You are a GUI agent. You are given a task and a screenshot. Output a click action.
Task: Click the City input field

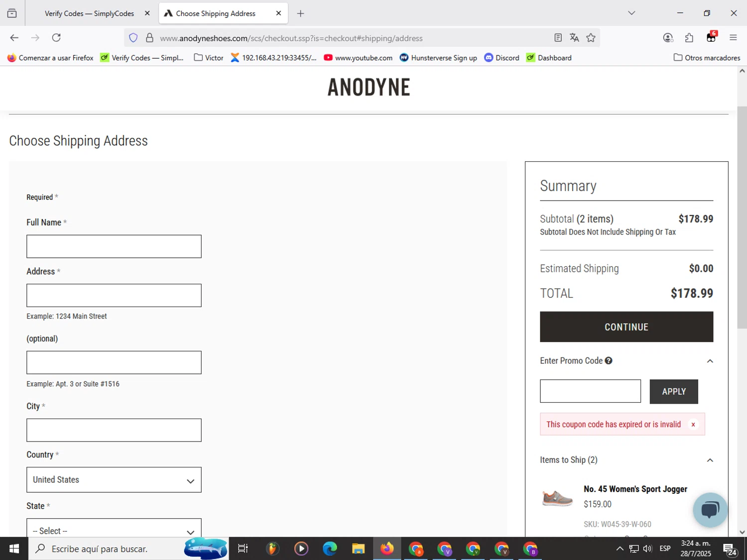(x=114, y=430)
